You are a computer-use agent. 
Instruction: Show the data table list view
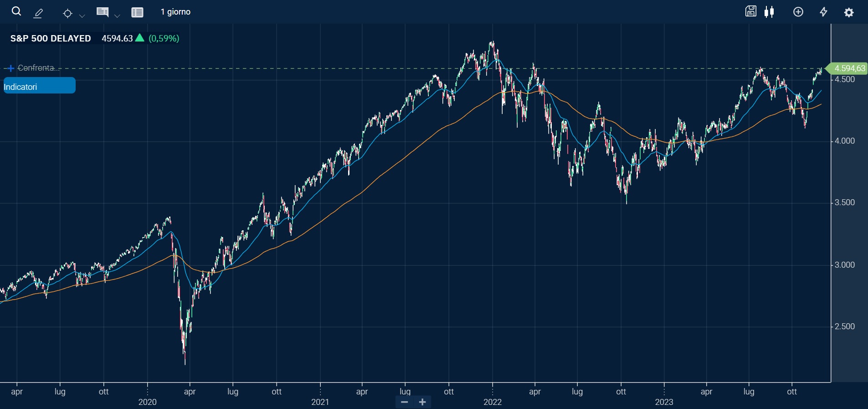[x=137, y=12]
